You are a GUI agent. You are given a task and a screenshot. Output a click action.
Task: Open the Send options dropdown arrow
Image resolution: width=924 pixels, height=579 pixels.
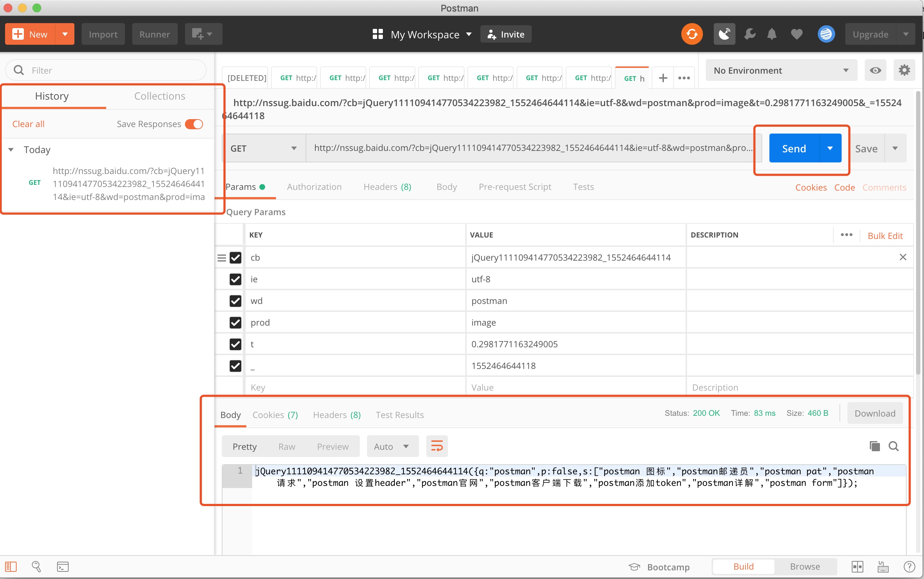click(x=830, y=148)
